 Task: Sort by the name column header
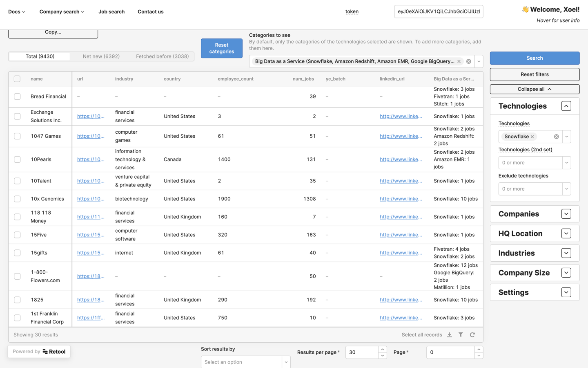click(x=37, y=79)
